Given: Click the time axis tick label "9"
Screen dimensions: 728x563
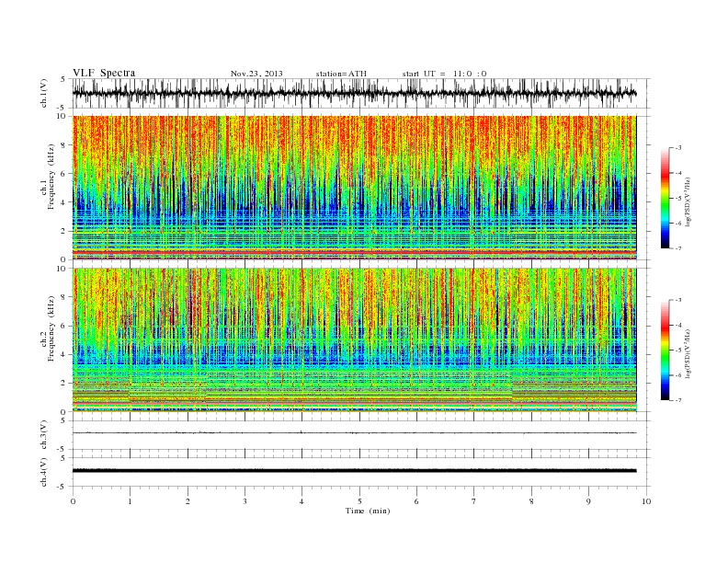Looking at the screenshot, I should coord(588,501).
